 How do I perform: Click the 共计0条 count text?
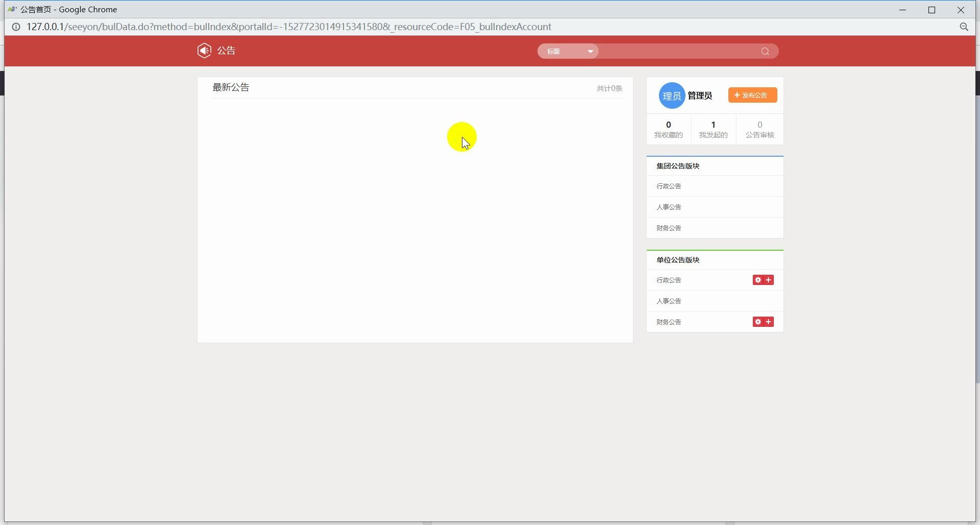(x=609, y=88)
